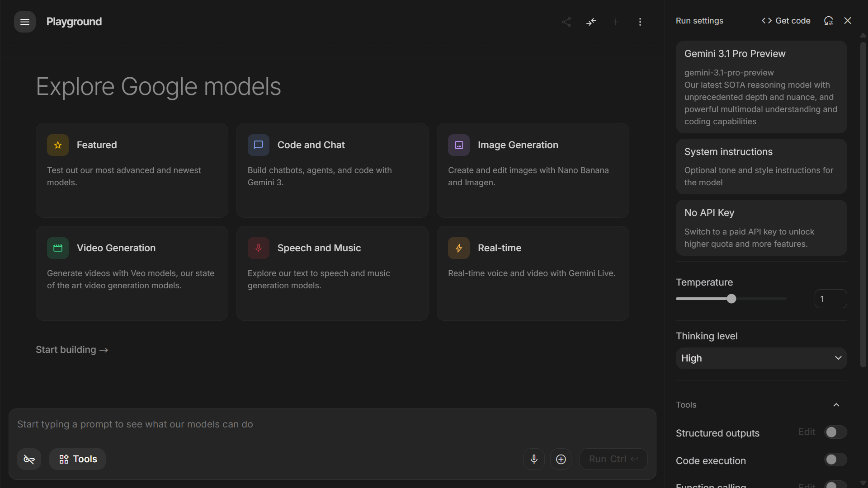Open the No API Key card
This screenshot has width=868, height=488.
point(761,228)
